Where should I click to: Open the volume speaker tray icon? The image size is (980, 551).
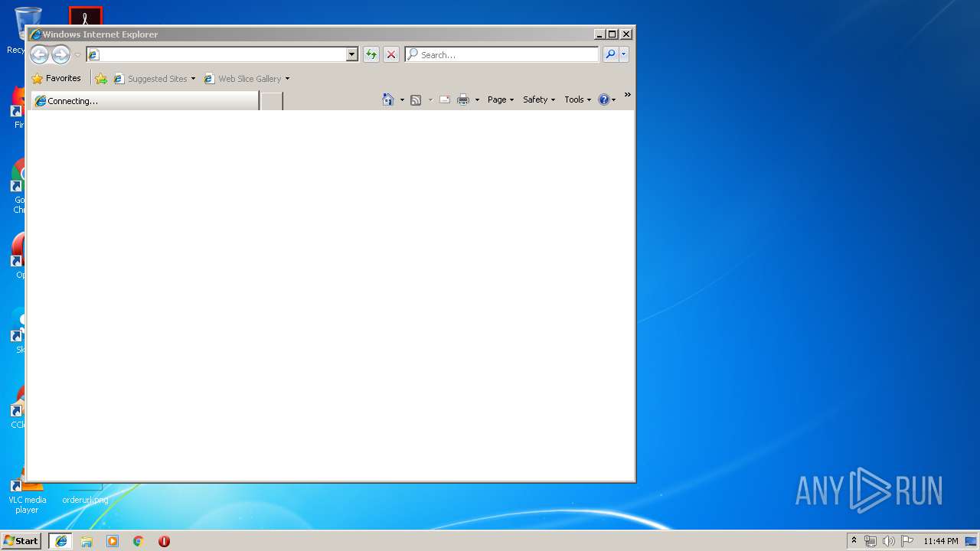pos(889,541)
